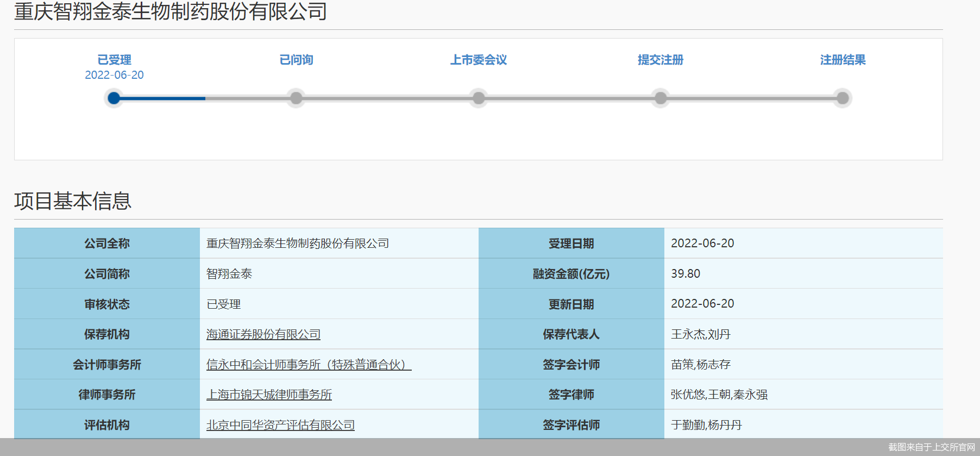Click the 注册结果 progress step dot
Viewport: 980px width, 456px height.
pyautogui.click(x=843, y=98)
